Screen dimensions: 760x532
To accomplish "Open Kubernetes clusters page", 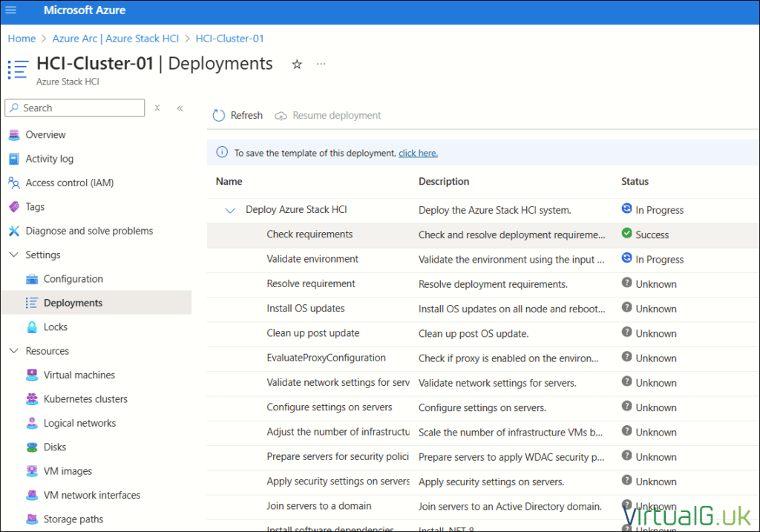I will point(86,399).
